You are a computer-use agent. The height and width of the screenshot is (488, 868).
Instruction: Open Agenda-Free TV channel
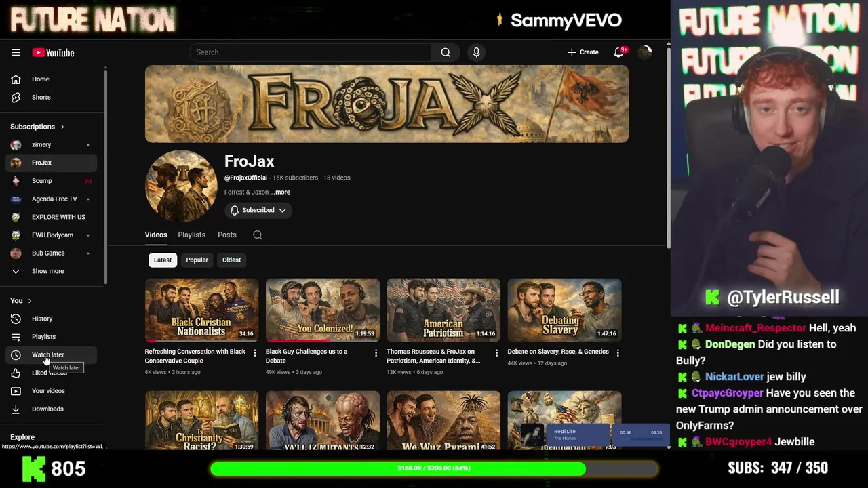[52, 199]
